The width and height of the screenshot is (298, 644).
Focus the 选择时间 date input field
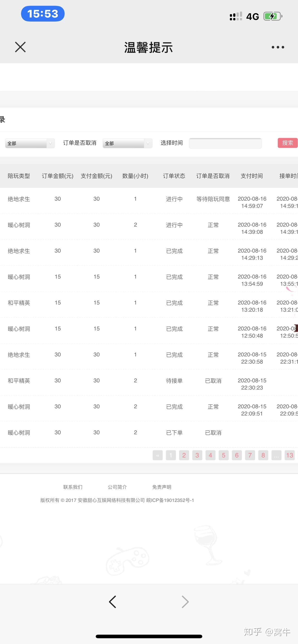(225, 143)
